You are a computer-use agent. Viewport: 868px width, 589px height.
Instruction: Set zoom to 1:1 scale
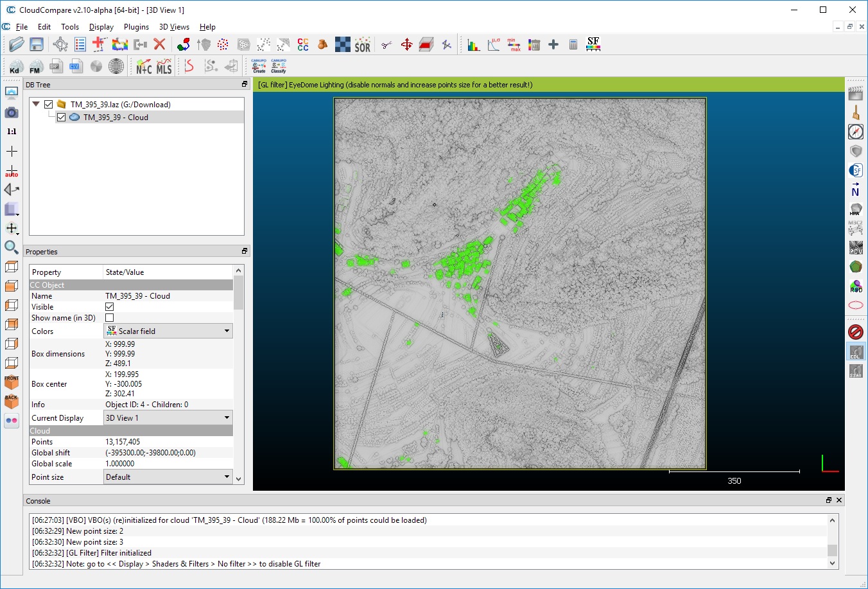coord(12,132)
